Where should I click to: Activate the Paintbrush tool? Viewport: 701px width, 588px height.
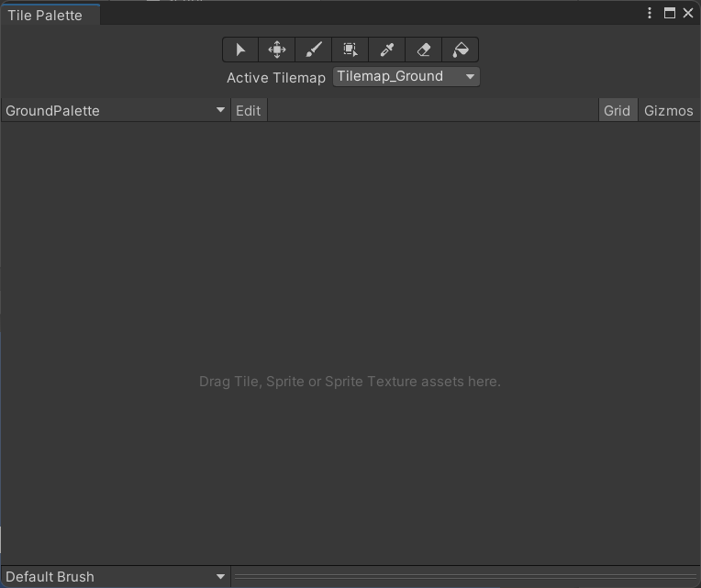coord(314,50)
